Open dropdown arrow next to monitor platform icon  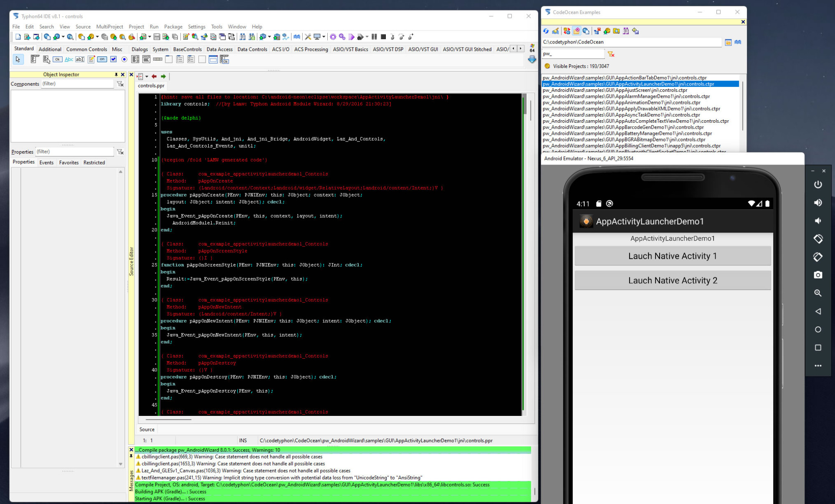click(324, 37)
